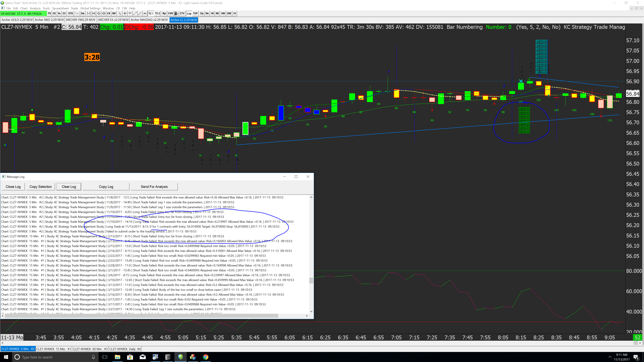Image resolution: width=644 pixels, height=362 pixels.
Task: Toggle the TOP always-on-top button
Action: click(195, 13)
